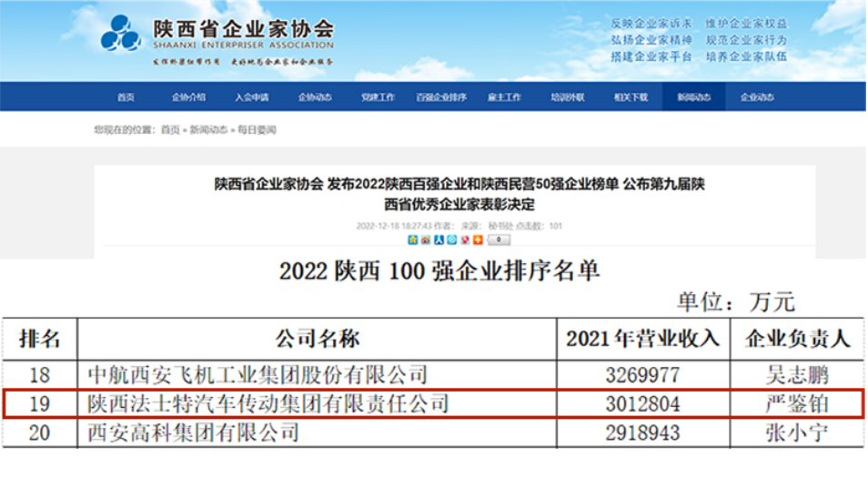Image resolution: width=868 pixels, height=489 pixels.
Task: Share article to Qzone star icon
Action: pyautogui.click(x=412, y=240)
